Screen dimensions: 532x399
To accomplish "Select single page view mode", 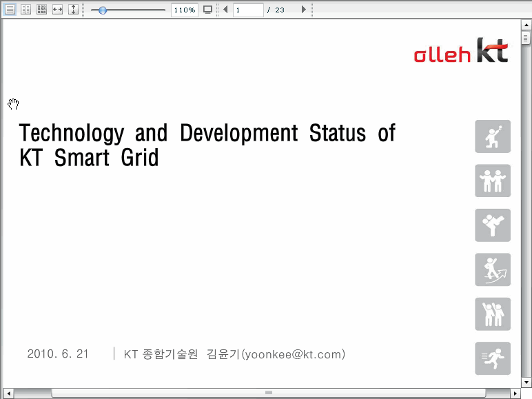I will 10,10.
